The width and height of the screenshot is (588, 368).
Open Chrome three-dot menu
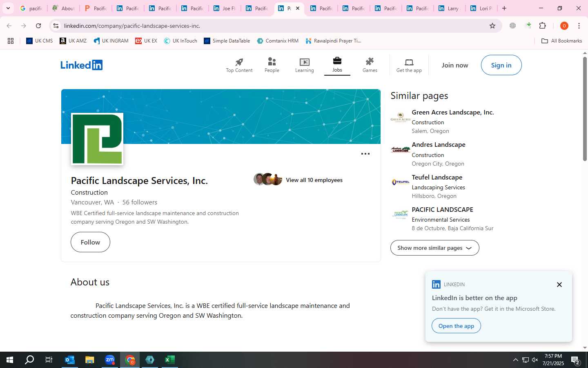(579, 26)
